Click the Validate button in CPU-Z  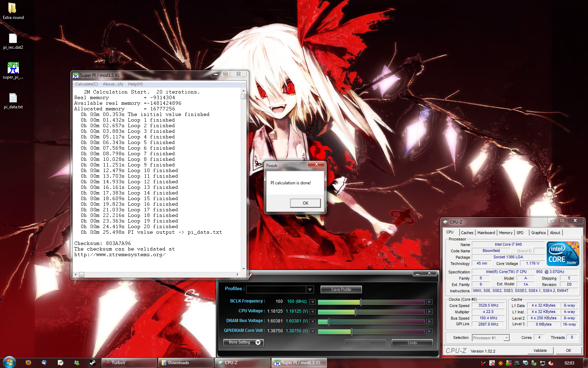pyautogui.click(x=540, y=350)
